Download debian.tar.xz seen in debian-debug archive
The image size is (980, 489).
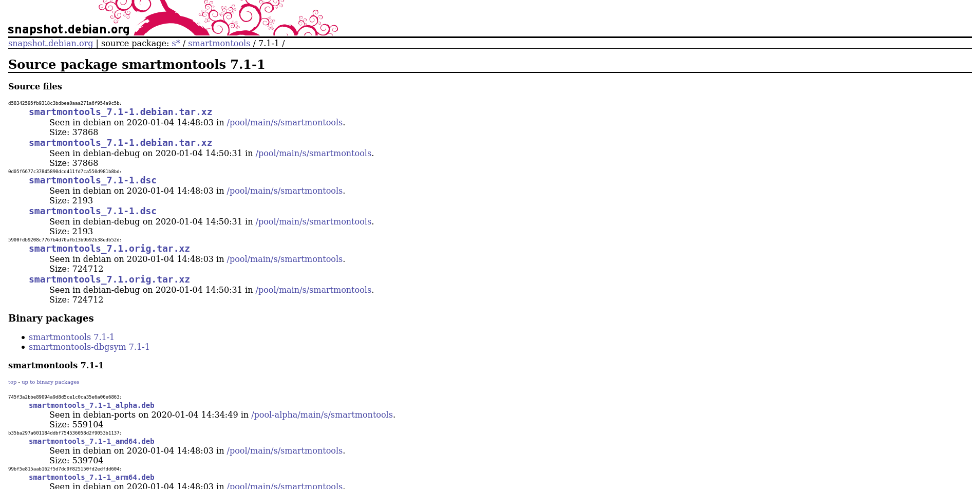(120, 143)
